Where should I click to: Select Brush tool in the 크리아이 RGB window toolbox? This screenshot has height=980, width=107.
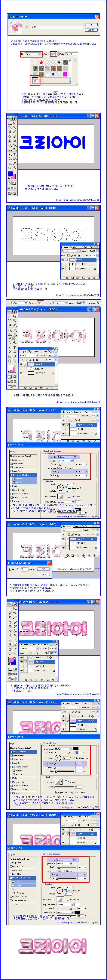click(x=14, y=137)
